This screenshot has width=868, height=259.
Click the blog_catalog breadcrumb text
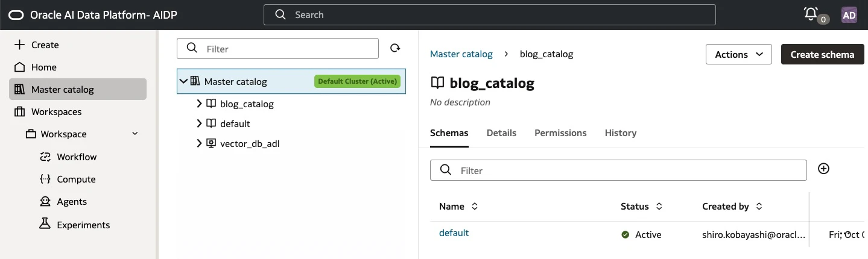[x=546, y=54]
